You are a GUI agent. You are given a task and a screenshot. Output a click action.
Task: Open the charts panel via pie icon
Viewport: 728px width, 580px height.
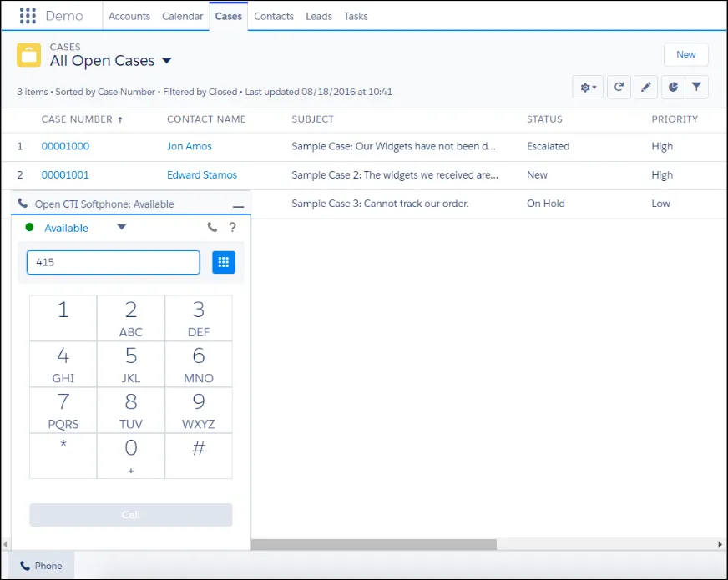coord(673,87)
